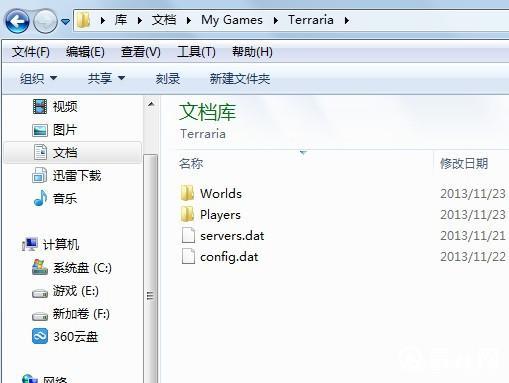This screenshot has width=509, height=383.
Task: Open the 工具(T) menu
Action: [196, 52]
